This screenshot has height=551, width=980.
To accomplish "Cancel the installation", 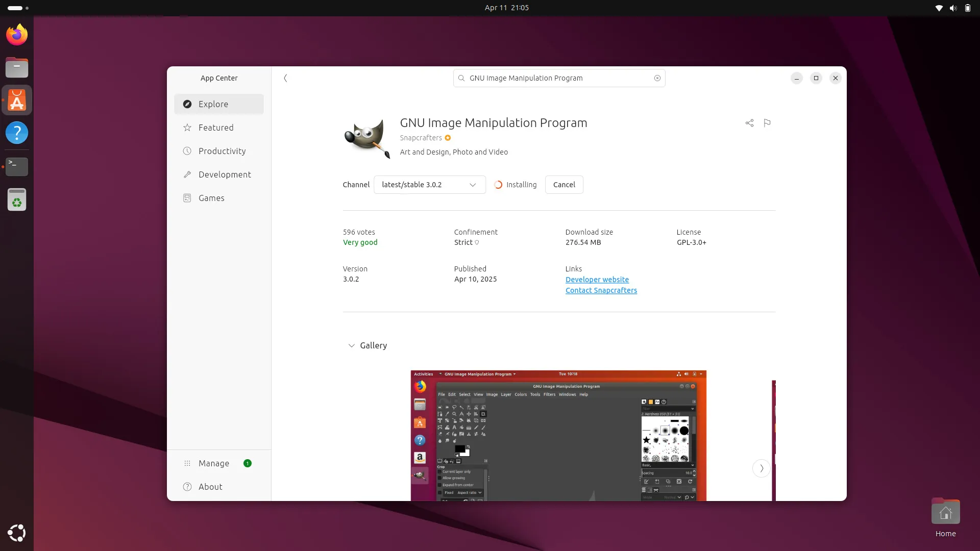I will [x=564, y=185].
